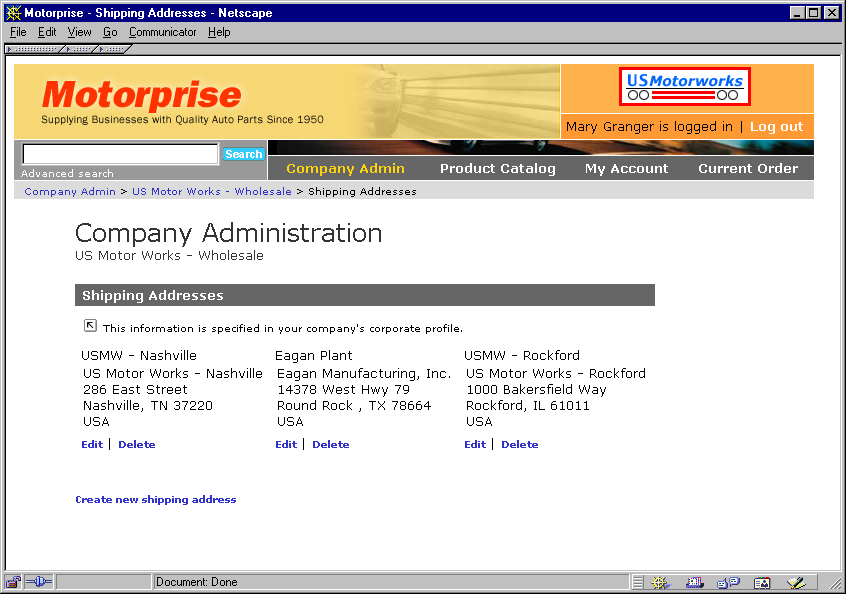Viewport: 846px width, 594px height.
Task: Open the View menu
Action: point(79,32)
